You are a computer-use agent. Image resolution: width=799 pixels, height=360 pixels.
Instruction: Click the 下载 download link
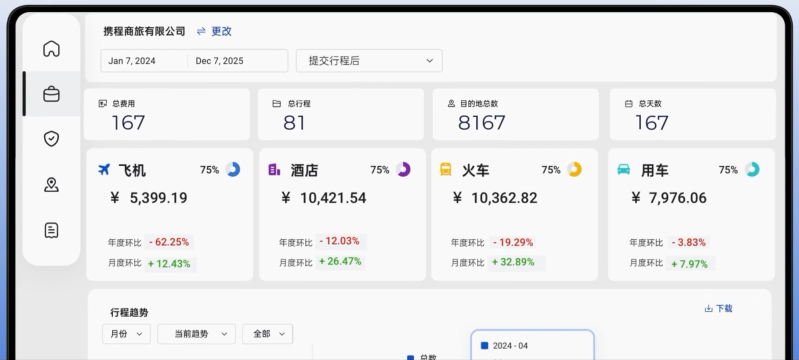pos(724,308)
